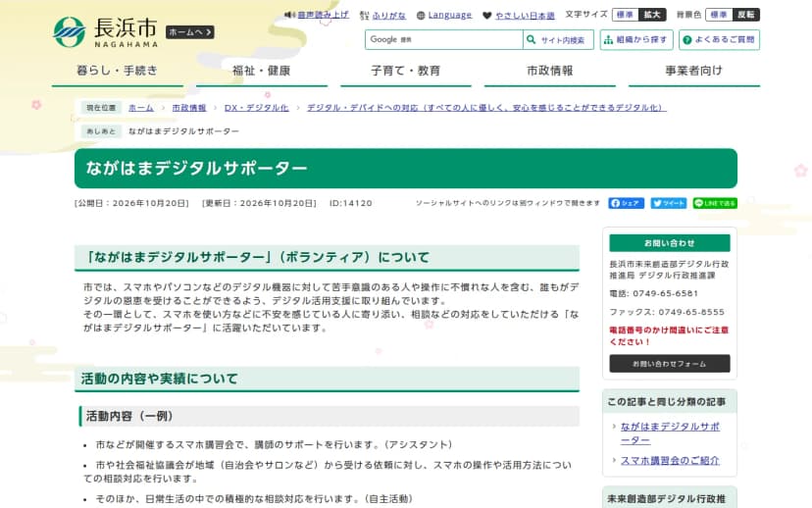Open スマホ講習会のご紹介 related link
The height and width of the screenshot is (508, 812).
pos(670,460)
